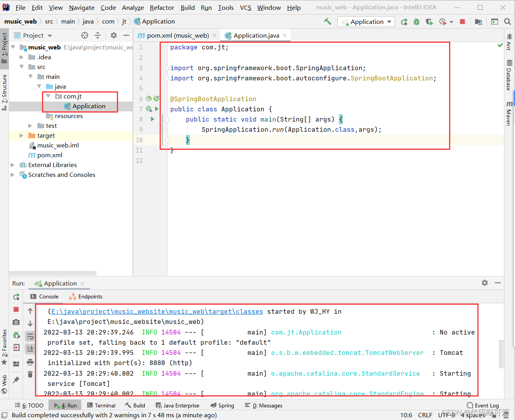Switch to Endpoints tab in Run panel
This screenshot has width=515, height=420.
tap(86, 297)
